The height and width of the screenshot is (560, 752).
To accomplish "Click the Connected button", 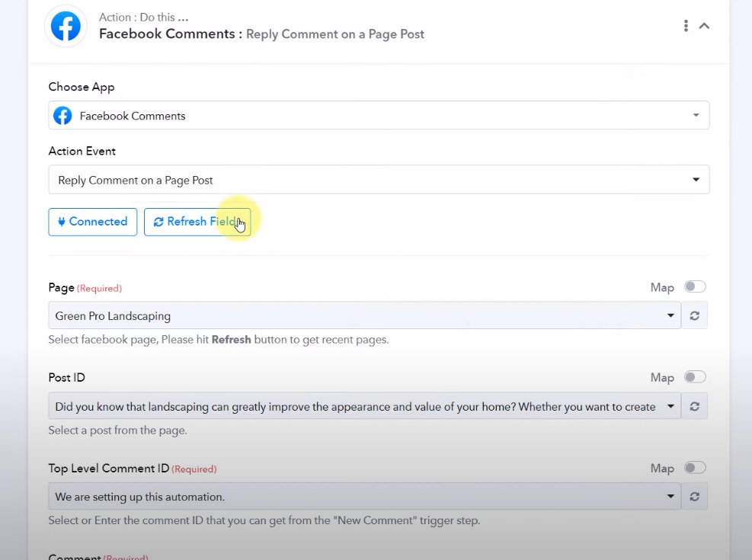I will tap(92, 222).
